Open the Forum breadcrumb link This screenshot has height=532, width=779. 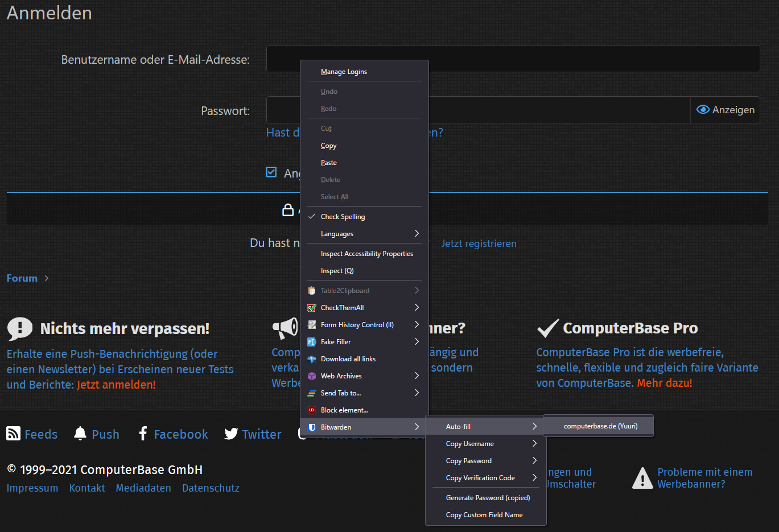pyautogui.click(x=22, y=278)
